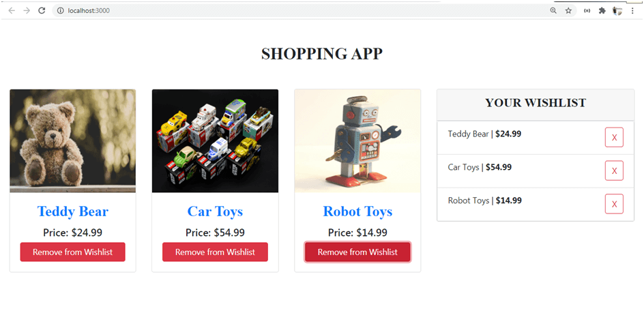644x326 pixels.
Task: Click the site information icon beside localhost
Action: [60, 11]
